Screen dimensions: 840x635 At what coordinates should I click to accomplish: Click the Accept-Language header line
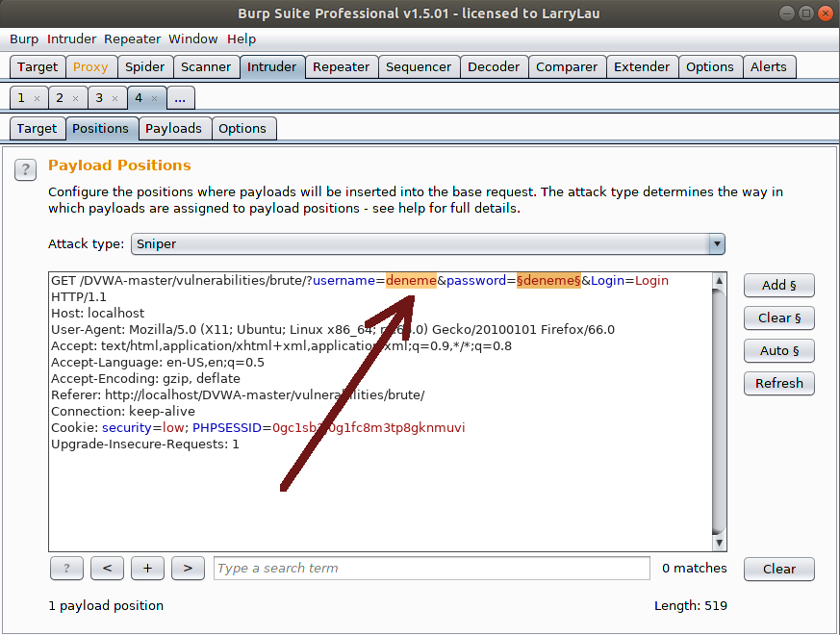[158, 363]
